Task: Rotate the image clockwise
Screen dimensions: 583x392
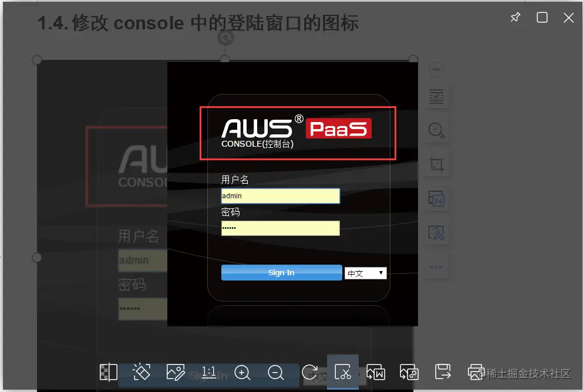Action: 310,372
